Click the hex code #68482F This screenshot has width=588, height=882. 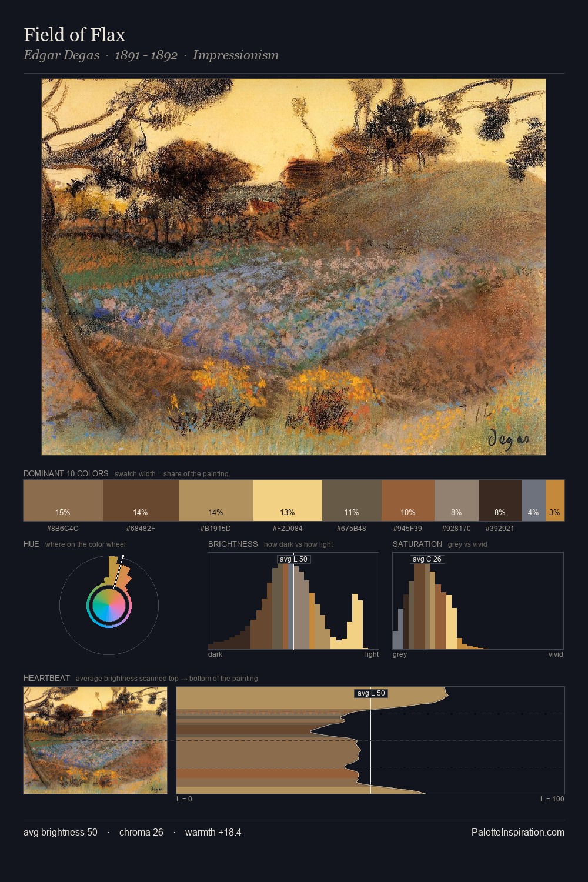[141, 528]
